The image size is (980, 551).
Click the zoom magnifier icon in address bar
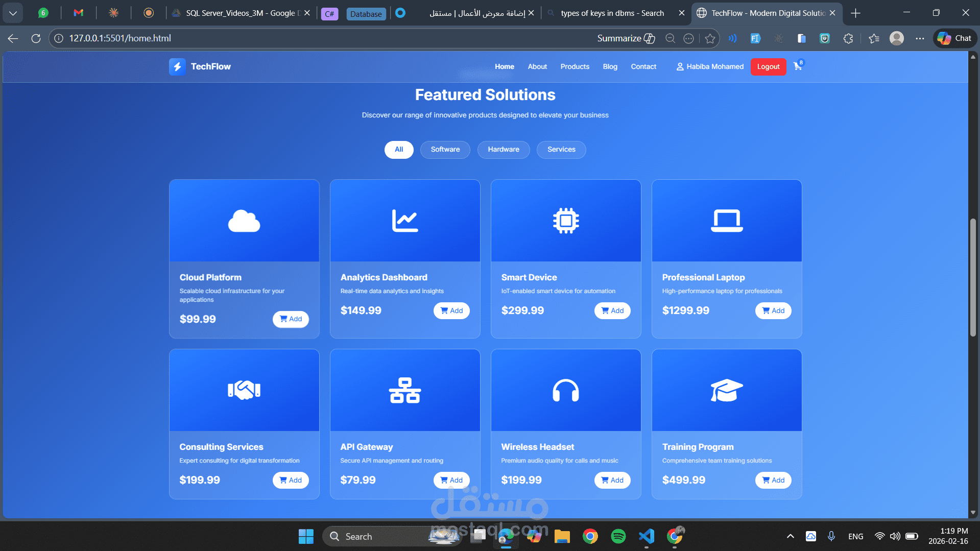click(670, 38)
